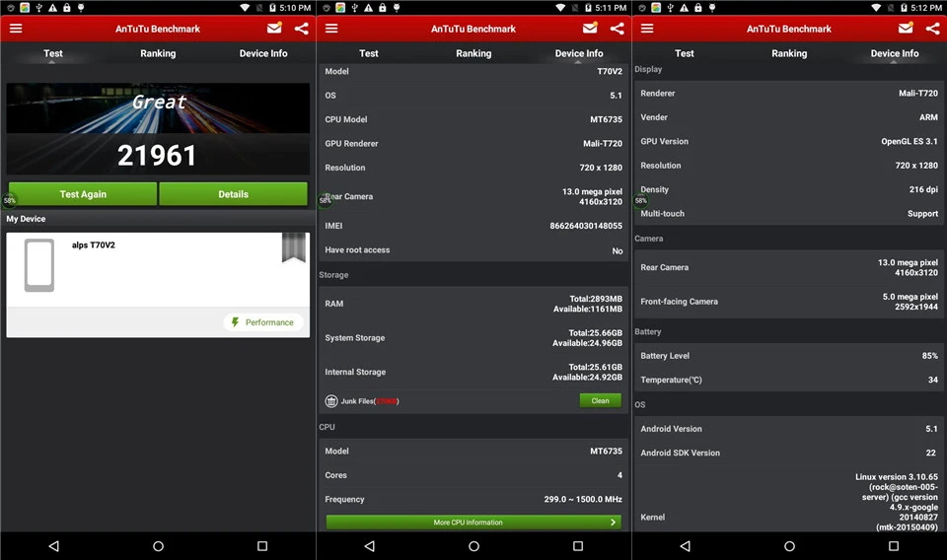Screen dimensions: 947x560
Task: Switch to Ranking tab in right screen
Action: 789,53
